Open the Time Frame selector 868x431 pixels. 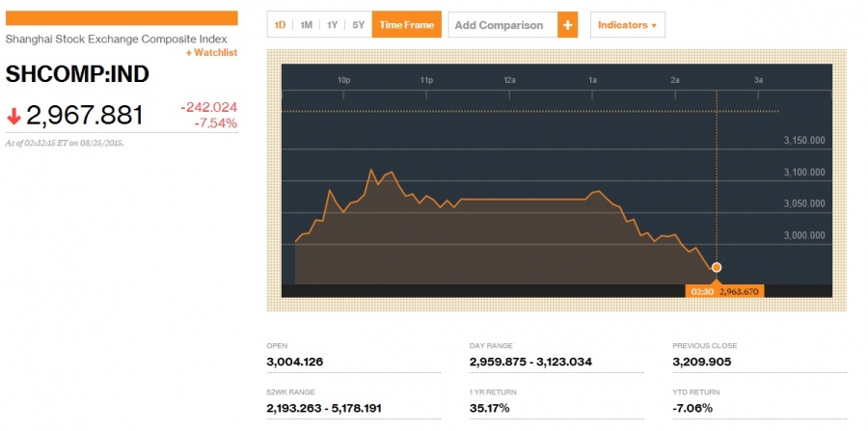(406, 25)
